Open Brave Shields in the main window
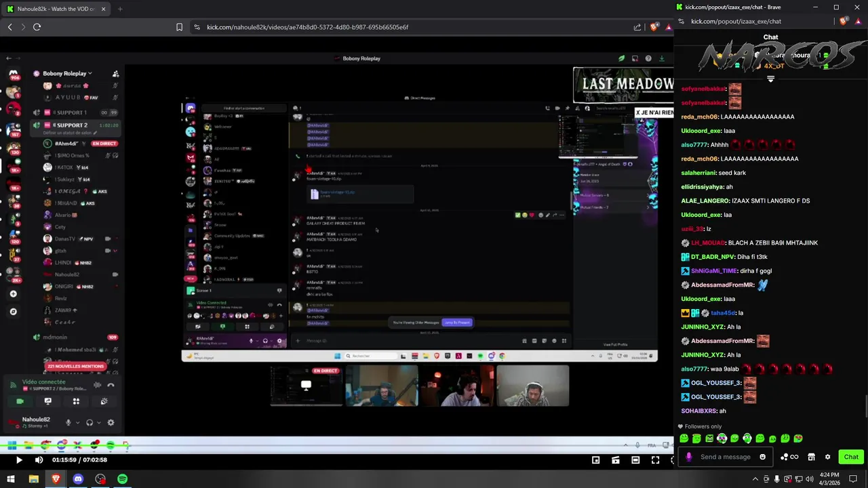Screen dimensions: 868x488 tap(654, 27)
